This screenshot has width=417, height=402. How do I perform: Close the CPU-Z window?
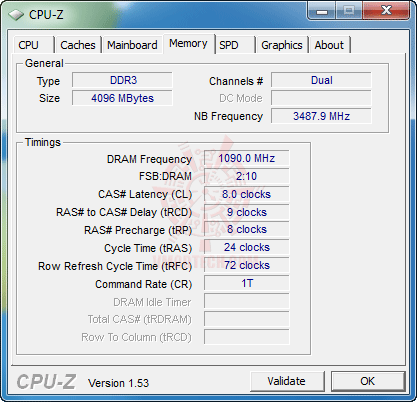click(386, 11)
